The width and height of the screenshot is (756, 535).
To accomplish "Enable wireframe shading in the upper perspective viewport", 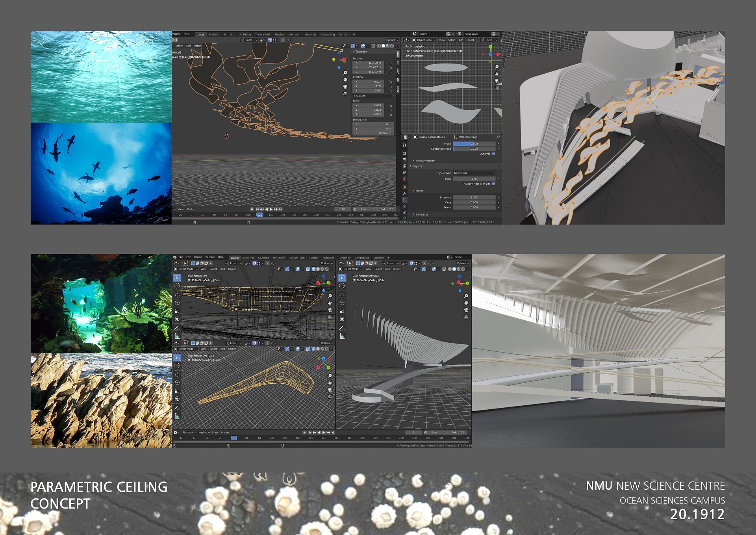I will click(x=379, y=46).
